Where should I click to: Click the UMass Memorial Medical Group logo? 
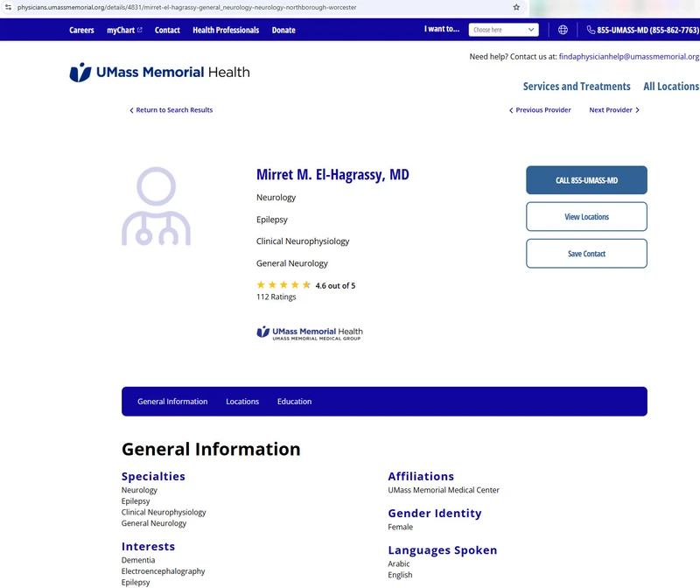pos(310,333)
